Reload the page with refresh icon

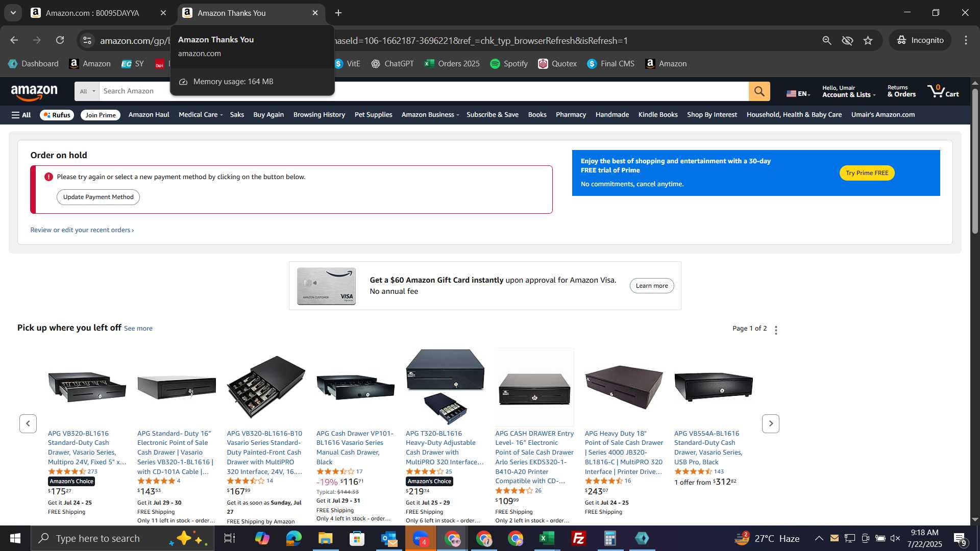pos(60,40)
